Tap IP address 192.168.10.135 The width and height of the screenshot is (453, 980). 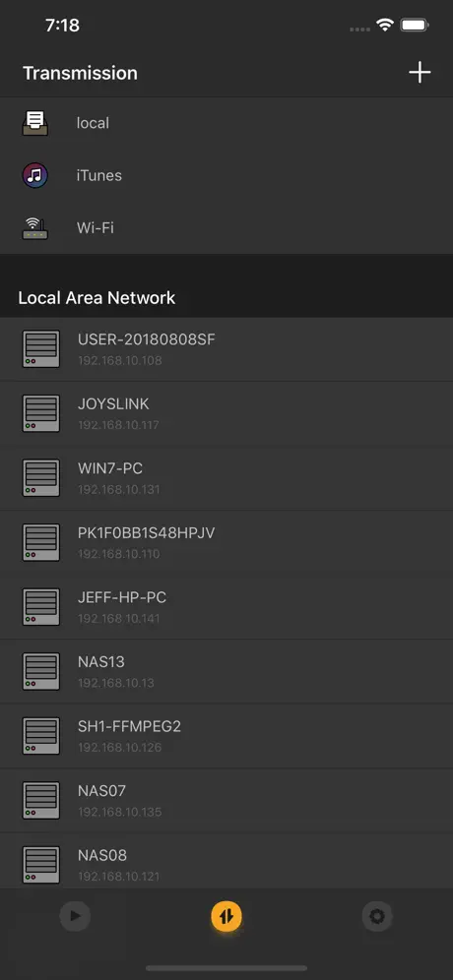tap(119, 813)
